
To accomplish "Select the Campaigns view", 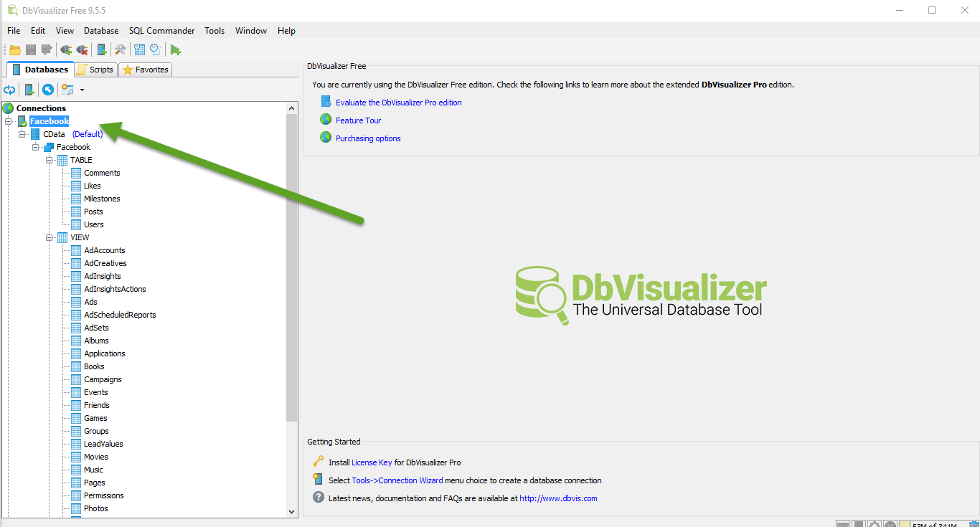I will 103,379.
